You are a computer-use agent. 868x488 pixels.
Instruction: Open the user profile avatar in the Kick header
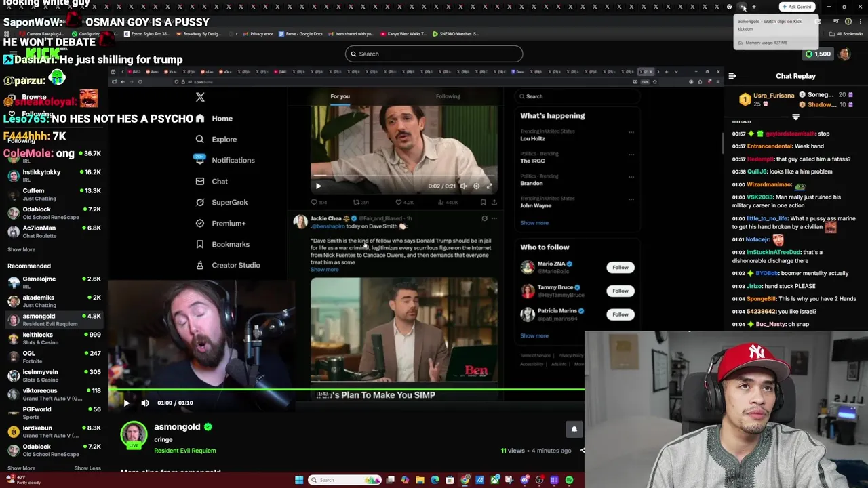point(845,54)
